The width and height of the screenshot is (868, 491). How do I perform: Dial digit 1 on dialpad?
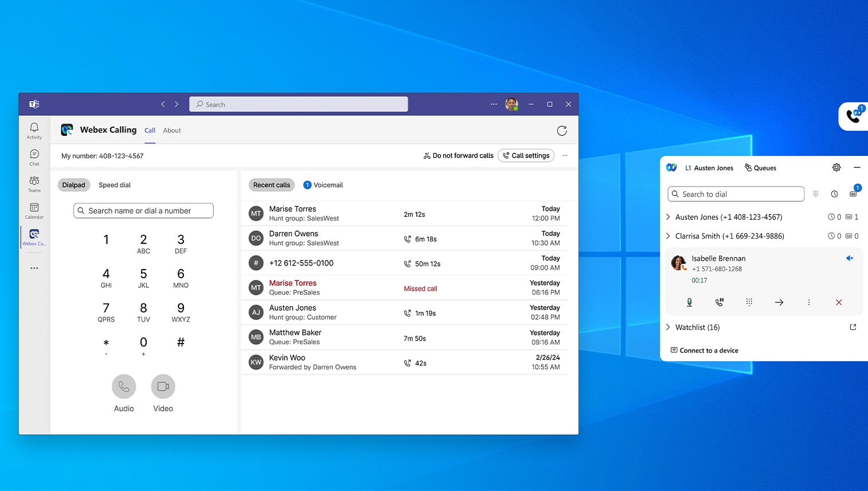point(106,240)
